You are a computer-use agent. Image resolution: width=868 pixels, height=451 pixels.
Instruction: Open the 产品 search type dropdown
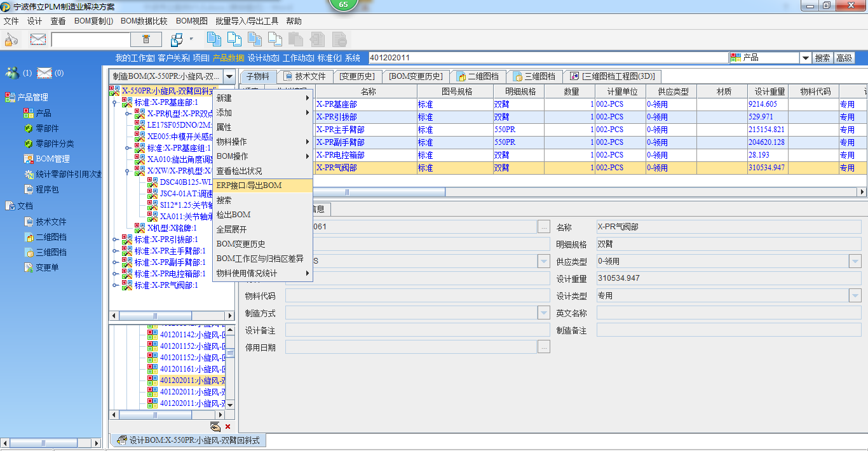coord(805,58)
